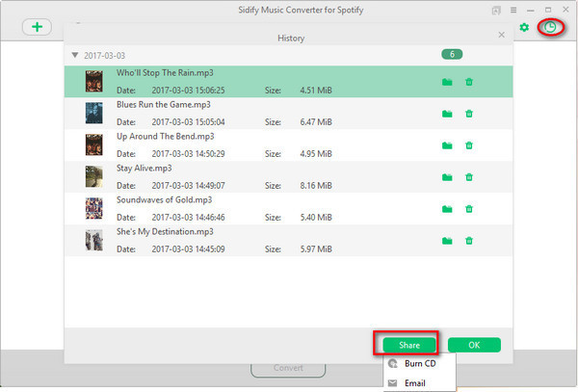
Task: Click the register icon in title bar
Action: pyautogui.click(x=496, y=11)
